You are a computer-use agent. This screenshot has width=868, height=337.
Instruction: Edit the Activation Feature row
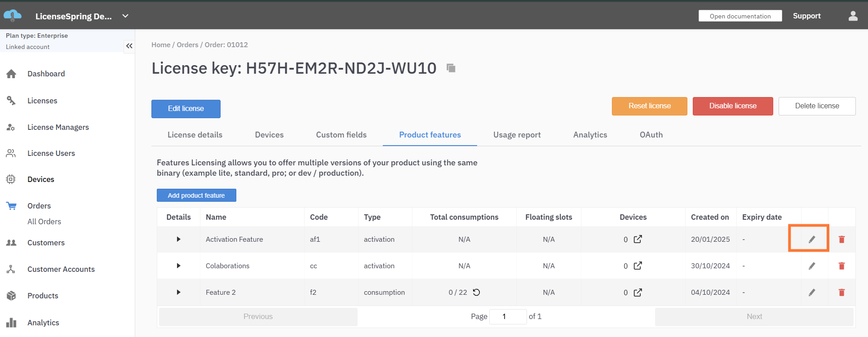point(811,239)
